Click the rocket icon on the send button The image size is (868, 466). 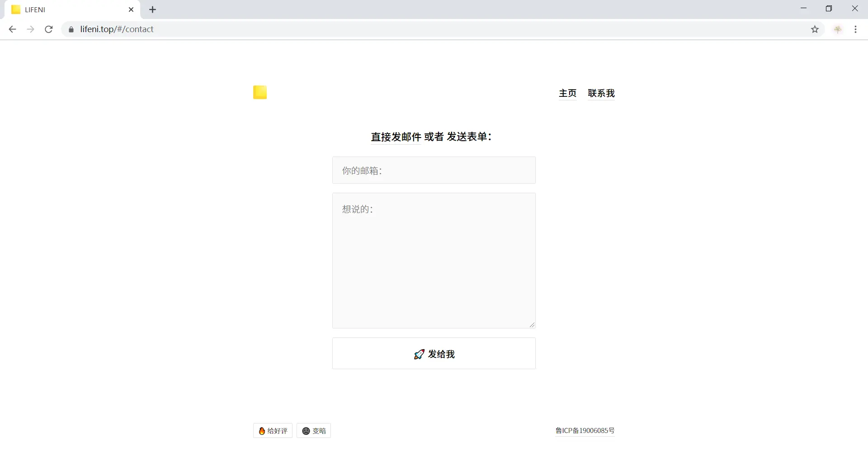pyautogui.click(x=419, y=354)
